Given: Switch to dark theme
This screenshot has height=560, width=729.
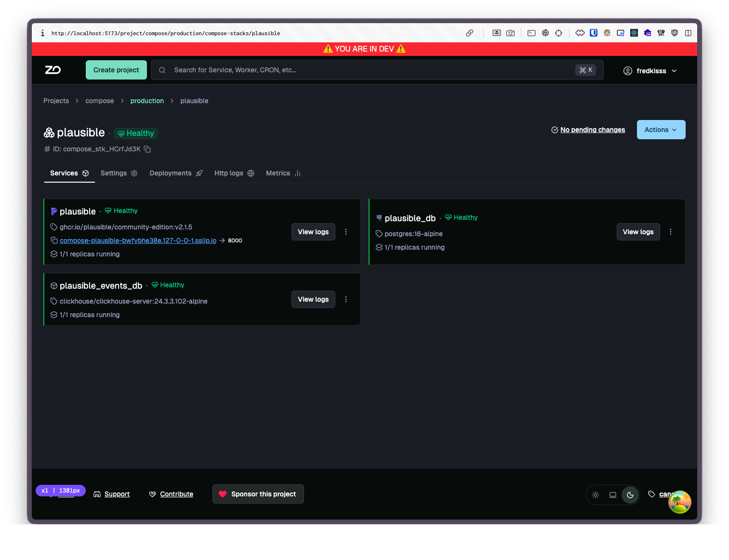Looking at the screenshot, I should (x=630, y=495).
